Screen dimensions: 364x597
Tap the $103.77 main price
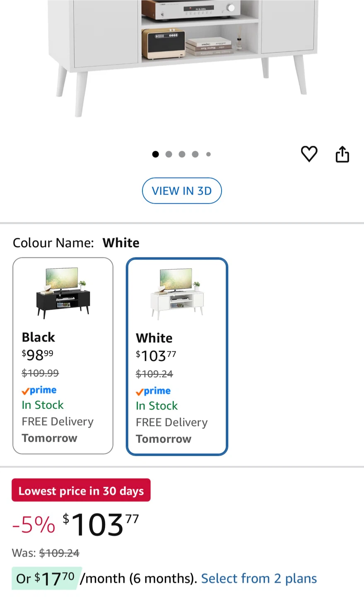click(101, 525)
